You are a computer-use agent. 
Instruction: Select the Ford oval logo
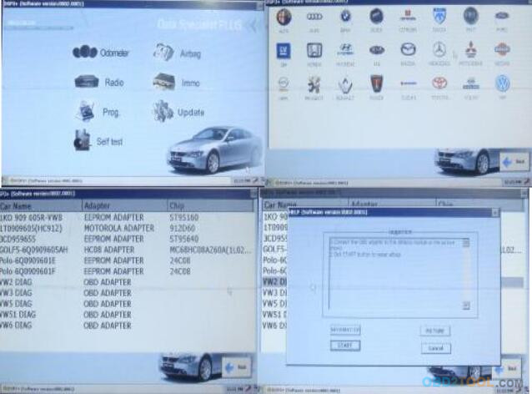click(502, 16)
